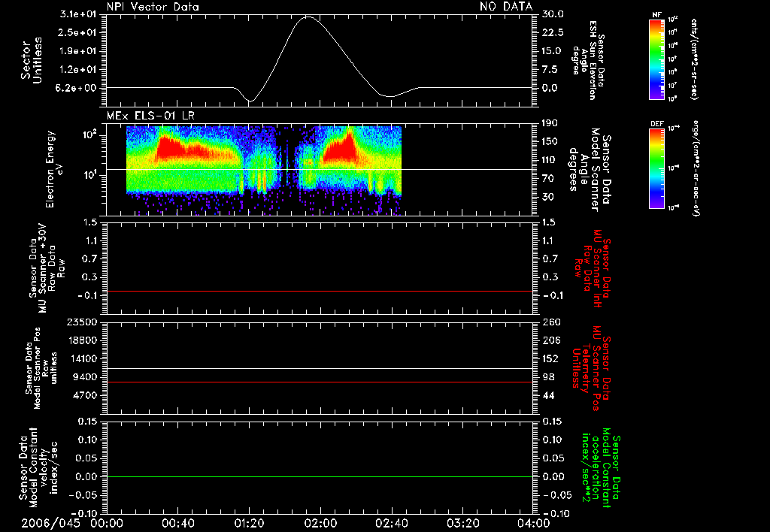Click the 23500 scanner position tick value
Image resolution: width=770 pixels, height=532 pixels.
[x=81, y=322]
